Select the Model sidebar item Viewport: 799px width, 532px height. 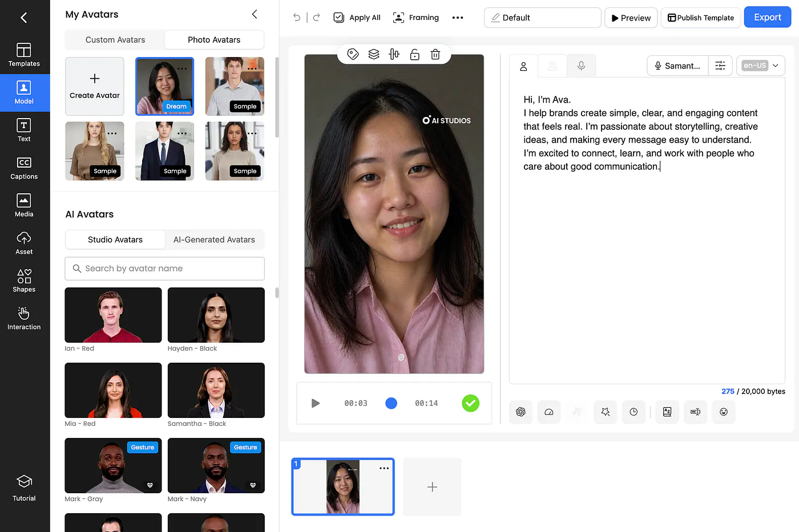click(x=24, y=93)
